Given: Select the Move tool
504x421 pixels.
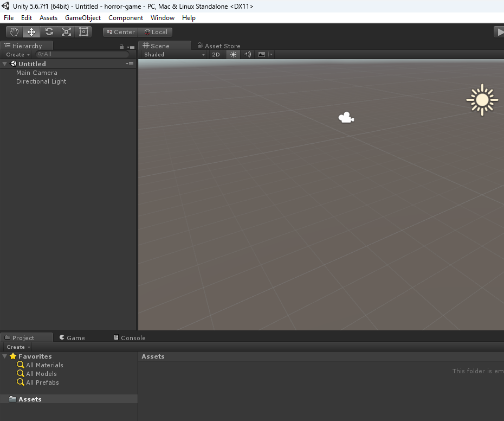Looking at the screenshot, I should coord(31,32).
